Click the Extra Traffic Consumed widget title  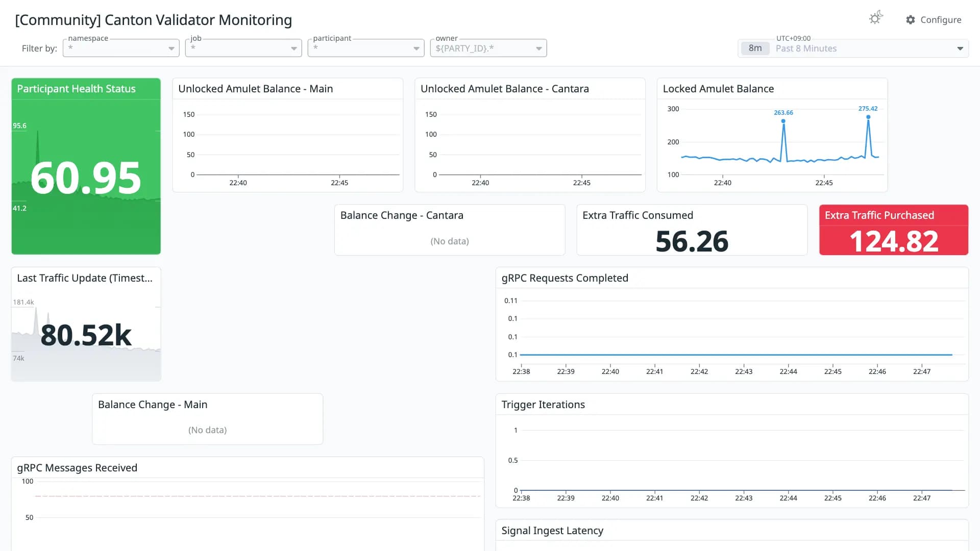pos(638,215)
